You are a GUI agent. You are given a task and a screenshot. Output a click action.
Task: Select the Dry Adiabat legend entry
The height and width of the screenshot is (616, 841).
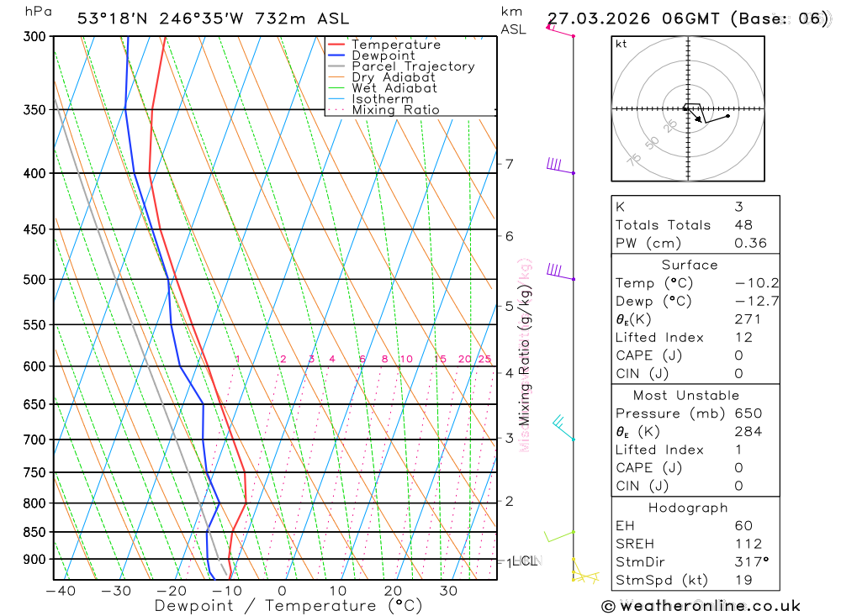coord(381,77)
